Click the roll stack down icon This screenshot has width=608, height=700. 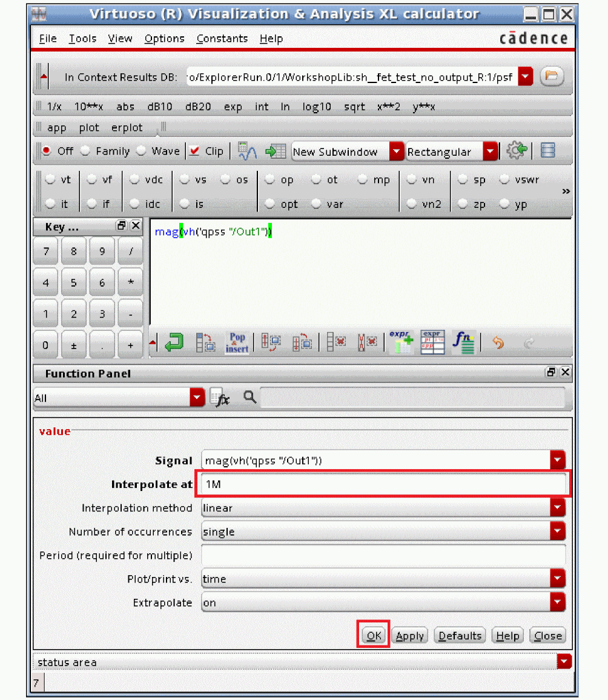[302, 343]
